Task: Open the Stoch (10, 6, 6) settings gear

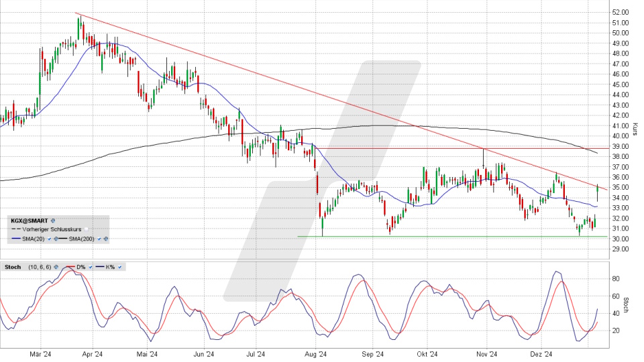Action: (56, 267)
